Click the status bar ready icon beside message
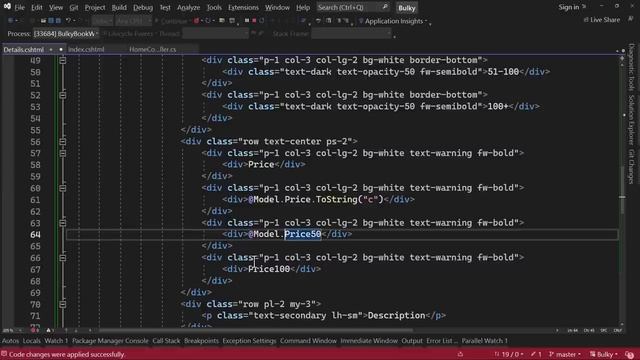640x360 pixels. point(4,354)
